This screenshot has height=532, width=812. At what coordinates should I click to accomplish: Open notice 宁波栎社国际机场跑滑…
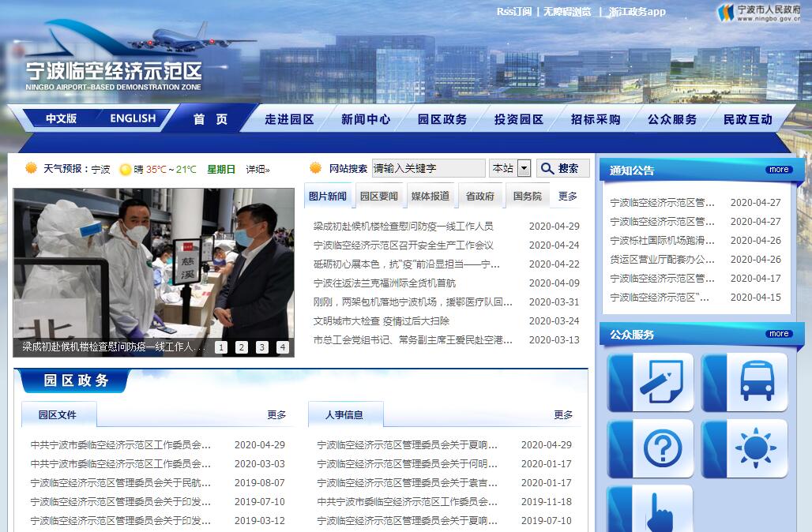(x=663, y=241)
